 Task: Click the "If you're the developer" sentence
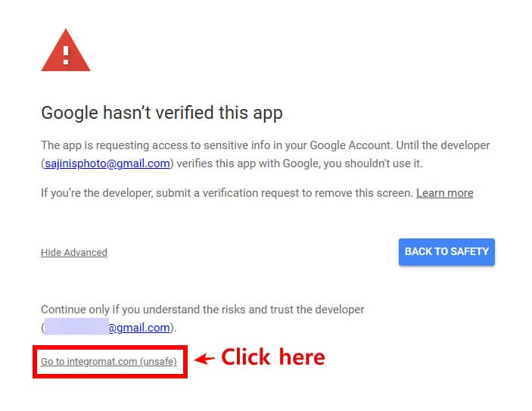click(x=97, y=193)
